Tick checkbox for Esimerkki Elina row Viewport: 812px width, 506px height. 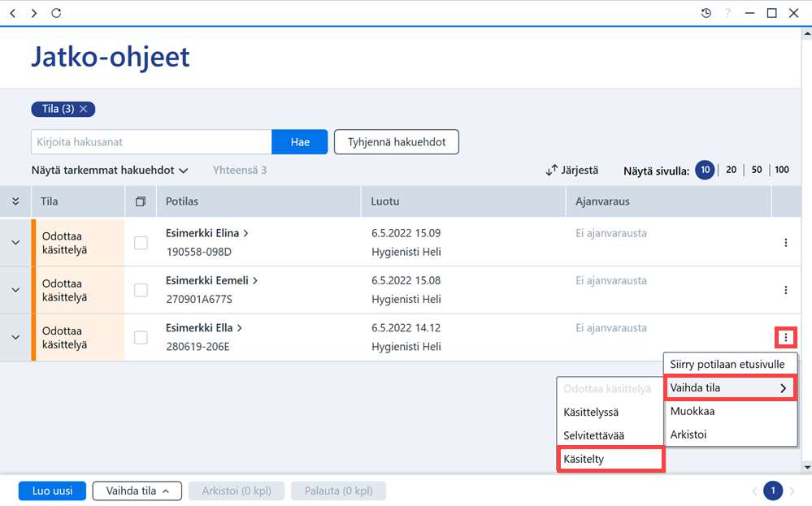pos(141,243)
